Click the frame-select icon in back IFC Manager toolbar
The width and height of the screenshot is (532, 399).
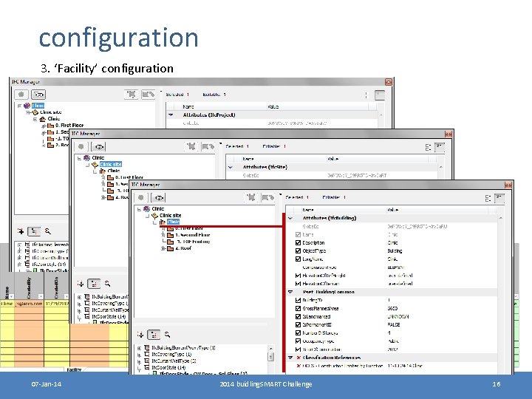pos(132,94)
